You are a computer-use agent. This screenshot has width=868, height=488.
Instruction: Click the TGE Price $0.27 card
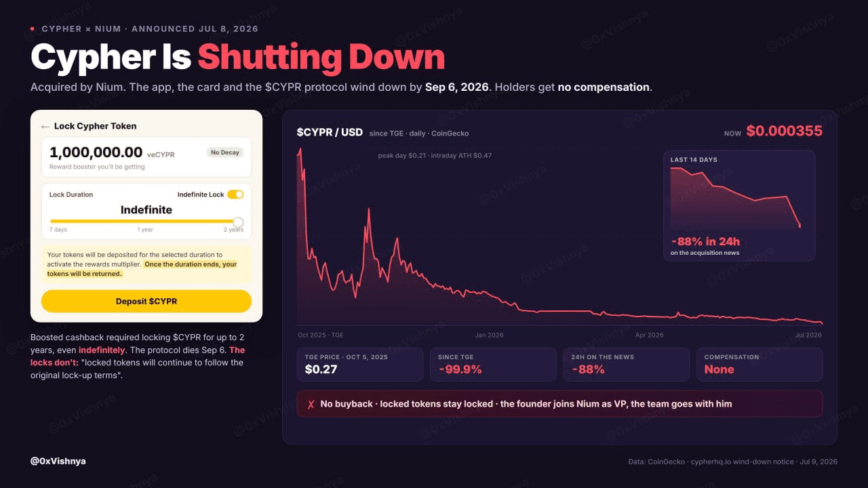(x=360, y=365)
